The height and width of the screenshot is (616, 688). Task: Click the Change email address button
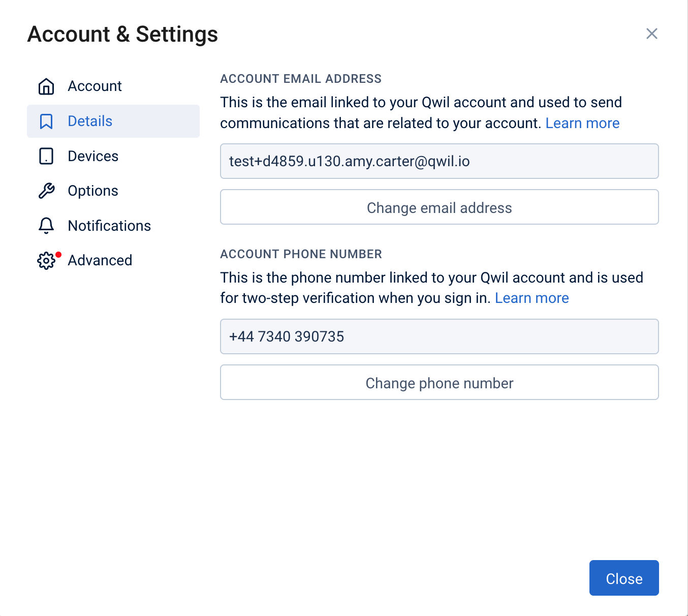[x=440, y=207]
